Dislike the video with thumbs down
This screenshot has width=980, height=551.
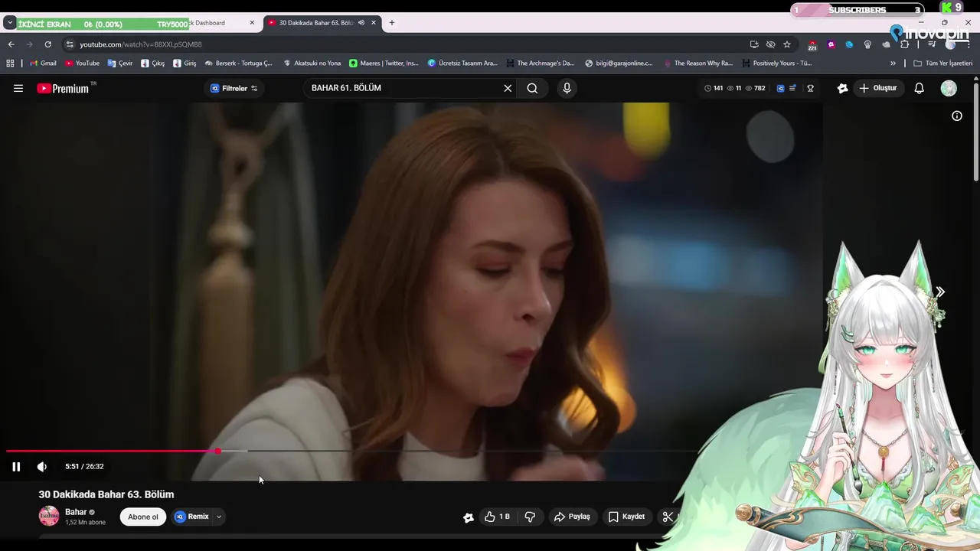tap(530, 517)
